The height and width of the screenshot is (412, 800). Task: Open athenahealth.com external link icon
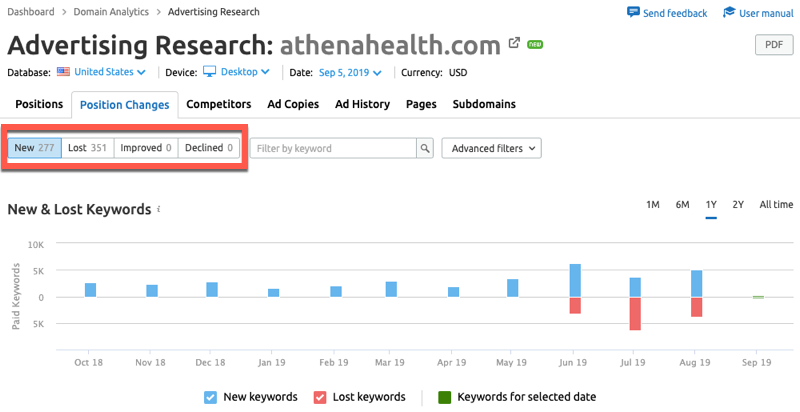514,44
